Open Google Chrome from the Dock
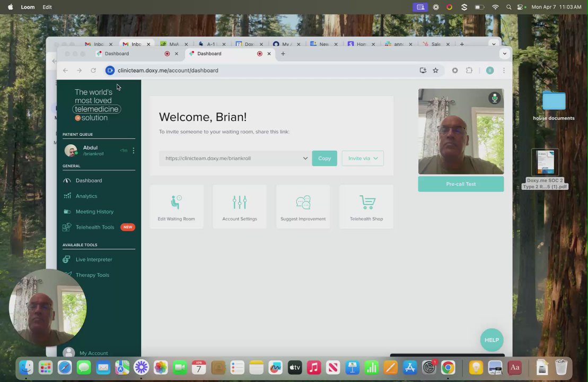588x382 pixels. (447, 368)
